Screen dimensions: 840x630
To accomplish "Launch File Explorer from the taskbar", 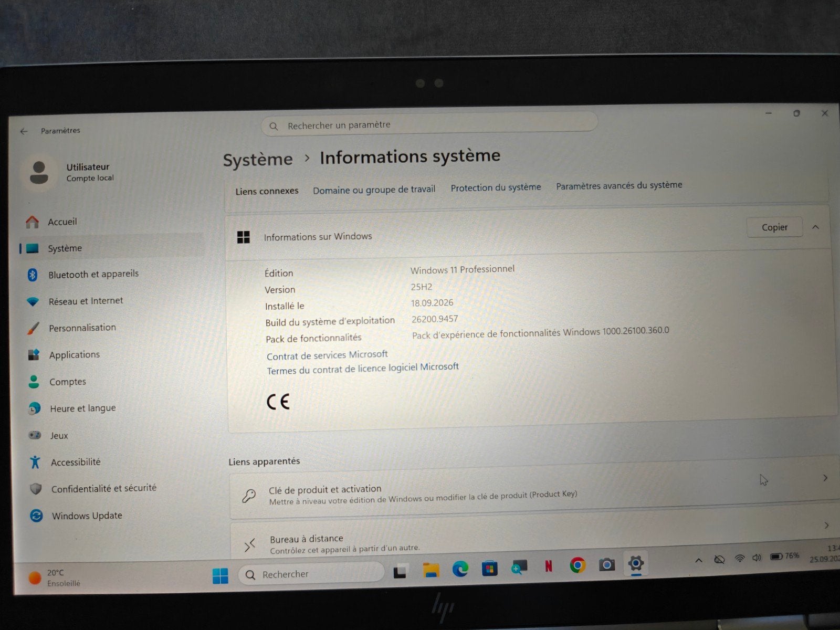I will (x=431, y=570).
